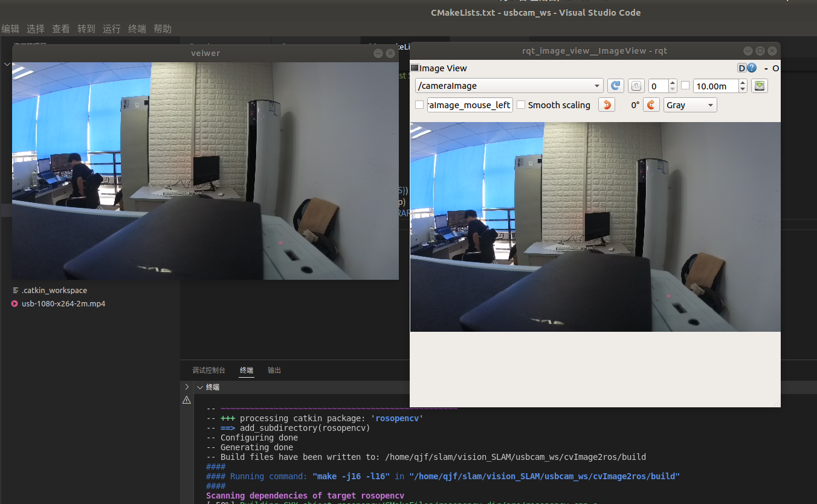Image resolution: width=817 pixels, height=504 pixels.
Task: Close the rqt_image_view window
Action: 772,51
